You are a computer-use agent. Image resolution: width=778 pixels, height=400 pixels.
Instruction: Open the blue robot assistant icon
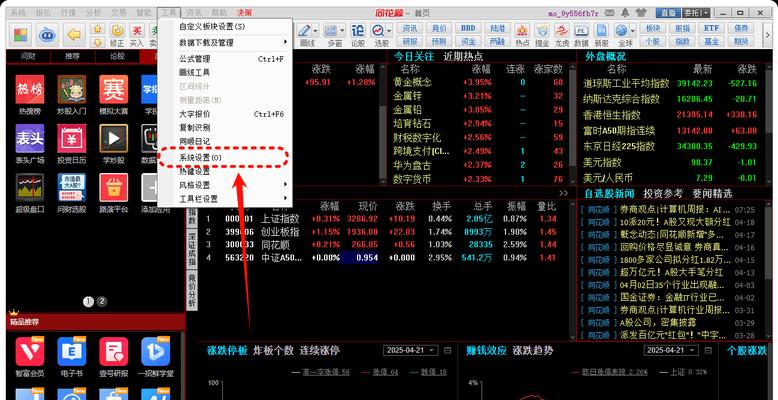coord(47,34)
